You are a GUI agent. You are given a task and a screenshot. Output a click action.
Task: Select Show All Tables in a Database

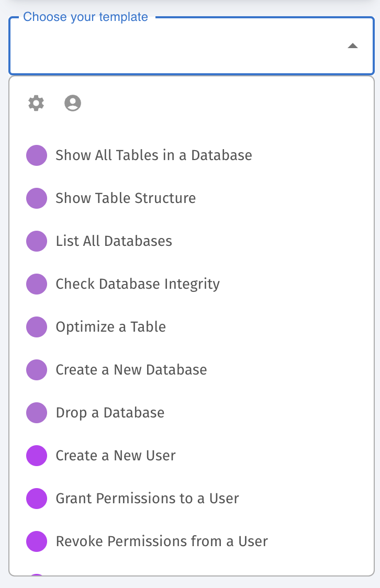tap(192, 155)
